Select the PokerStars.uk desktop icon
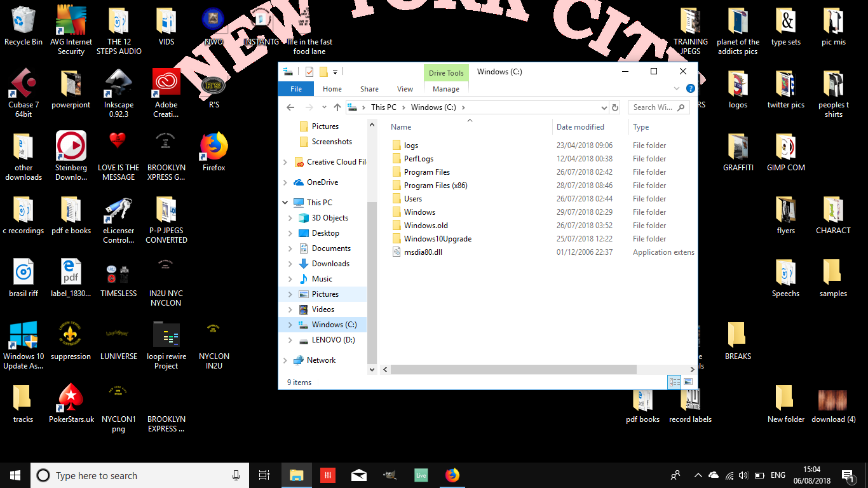The width and height of the screenshot is (868, 488). tap(71, 404)
